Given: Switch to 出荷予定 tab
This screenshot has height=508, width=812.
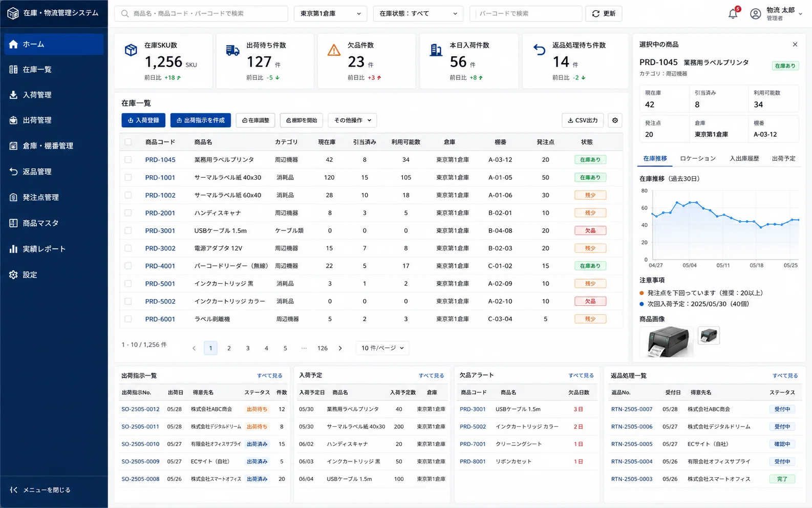Looking at the screenshot, I should [x=784, y=159].
